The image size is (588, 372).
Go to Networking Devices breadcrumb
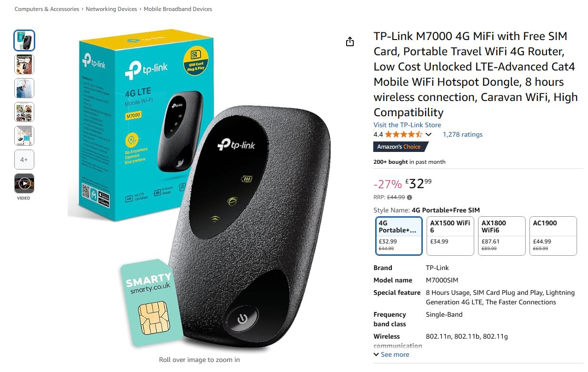(x=111, y=9)
